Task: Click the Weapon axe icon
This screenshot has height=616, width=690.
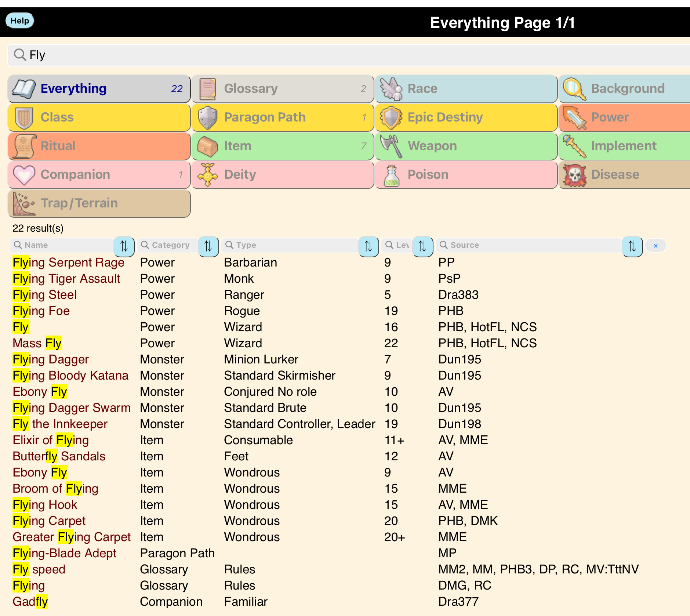Action: (x=391, y=146)
